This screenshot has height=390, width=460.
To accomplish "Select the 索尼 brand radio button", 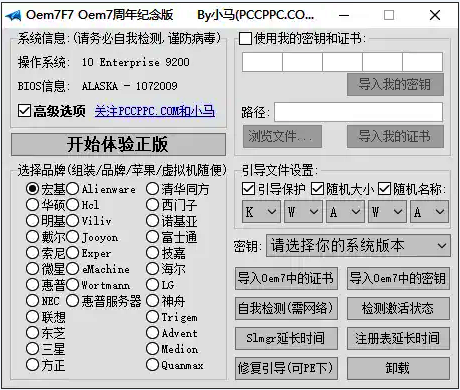I will [32, 253].
